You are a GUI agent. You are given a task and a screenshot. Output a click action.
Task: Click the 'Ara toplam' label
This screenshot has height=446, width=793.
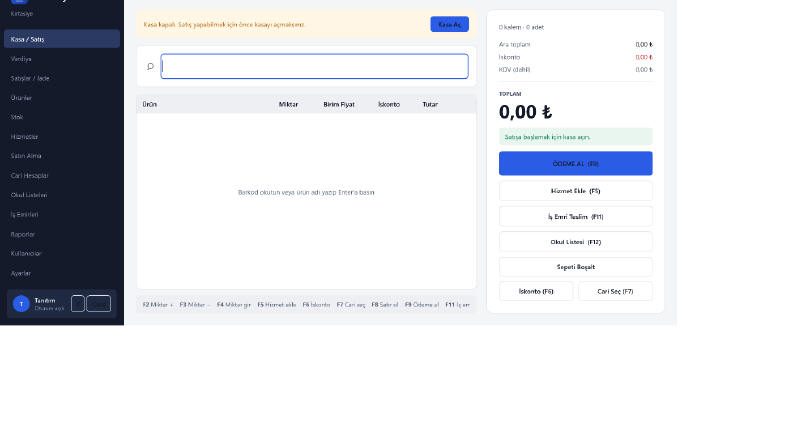[514, 44]
